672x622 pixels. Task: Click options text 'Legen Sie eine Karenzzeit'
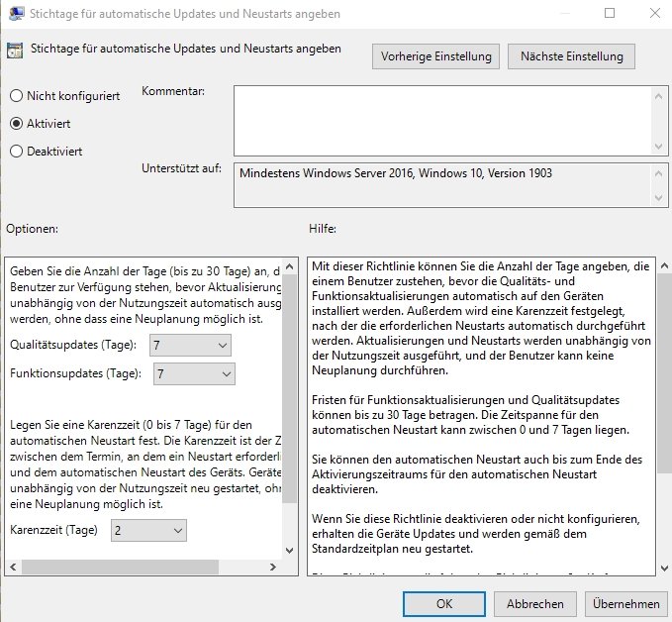click(x=145, y=465)
